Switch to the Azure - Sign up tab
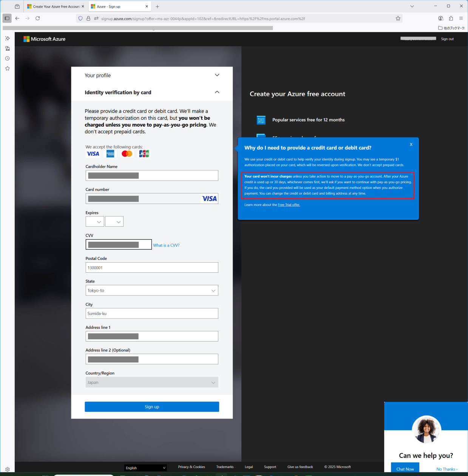This screenshot has height=476, width=468. pos(120,6)
